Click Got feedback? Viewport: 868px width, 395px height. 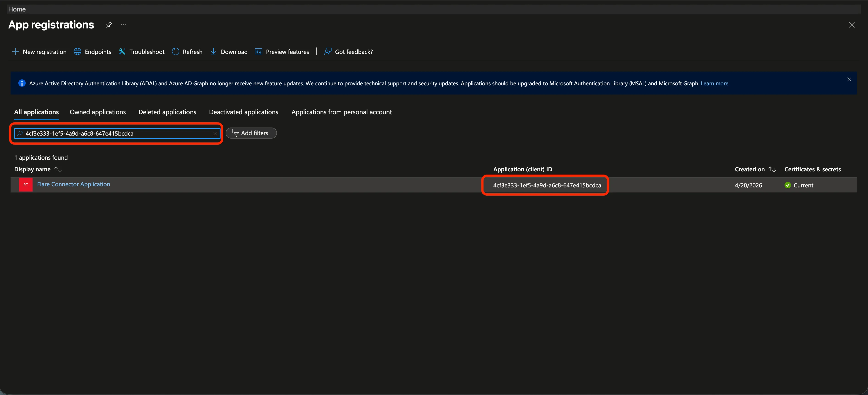click(x=348, y=52)
